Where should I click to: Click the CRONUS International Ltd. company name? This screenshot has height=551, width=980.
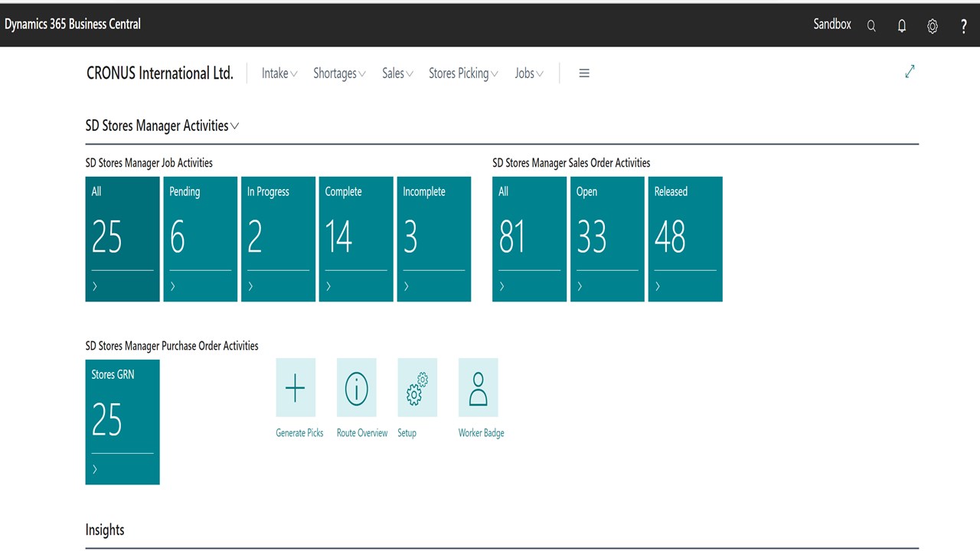(x=160, y=73)
